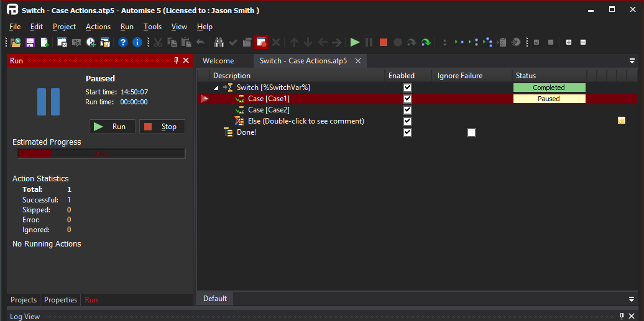
Task: Expand all actions with plus icon
Action: tap(568, 42)
